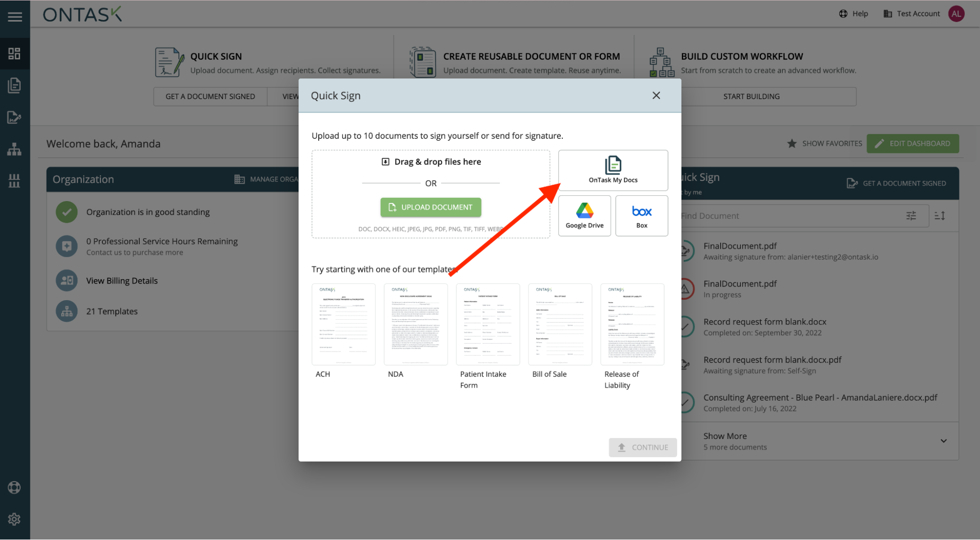This screenshot has height=540, width=980.
Task: Click the sign-document pen icon in sidebar
Action: [x=14, y=117]
